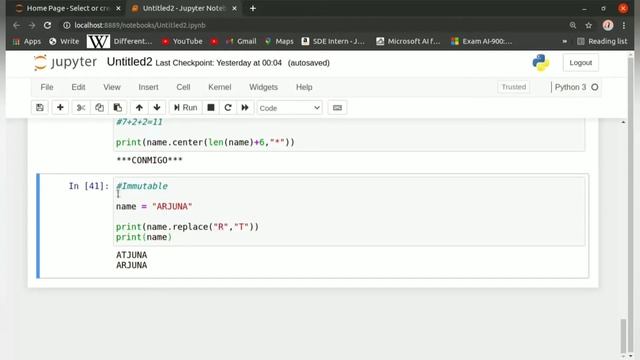Restart kernel and run all fast-forward icon
640x360 pixels.
[245, 107]
